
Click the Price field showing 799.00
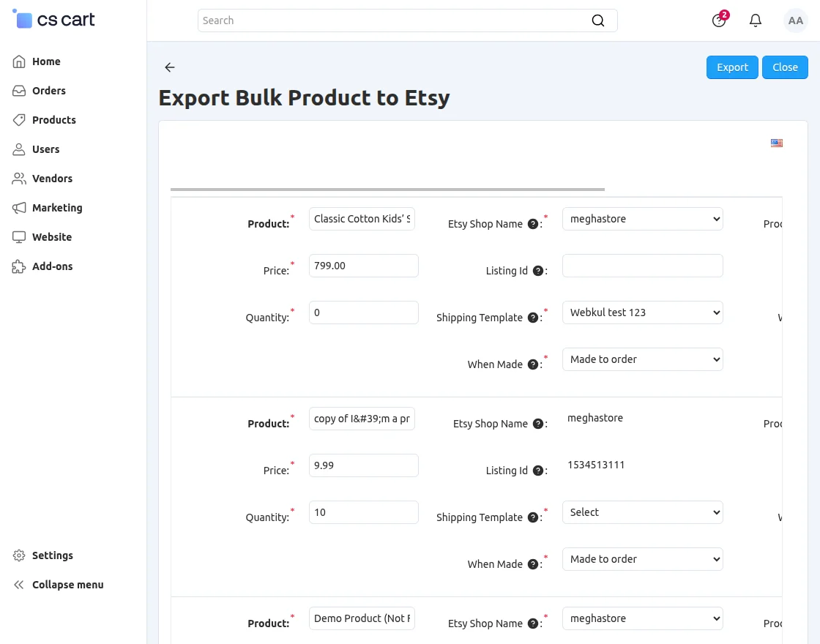363,266
